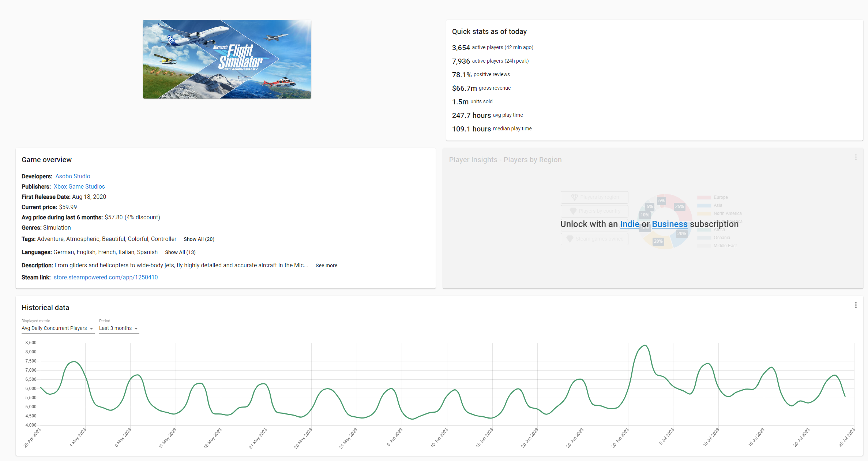Click the Flight Simulator cover image
868x461 pixels.
point(227,59)
